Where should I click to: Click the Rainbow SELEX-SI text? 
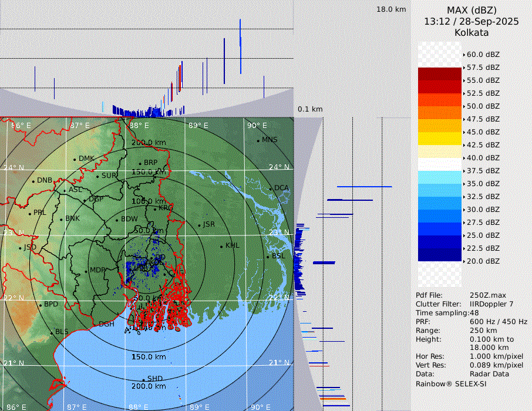coord(451,383)
